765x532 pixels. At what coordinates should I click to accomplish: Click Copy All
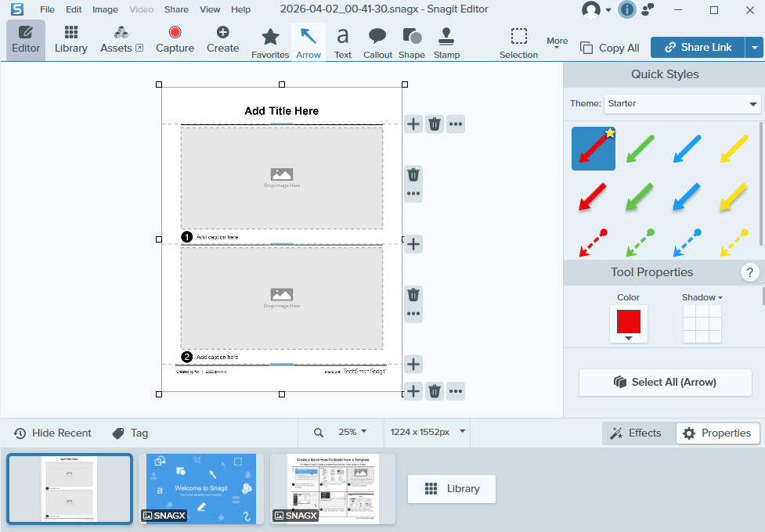click(610, 48)
